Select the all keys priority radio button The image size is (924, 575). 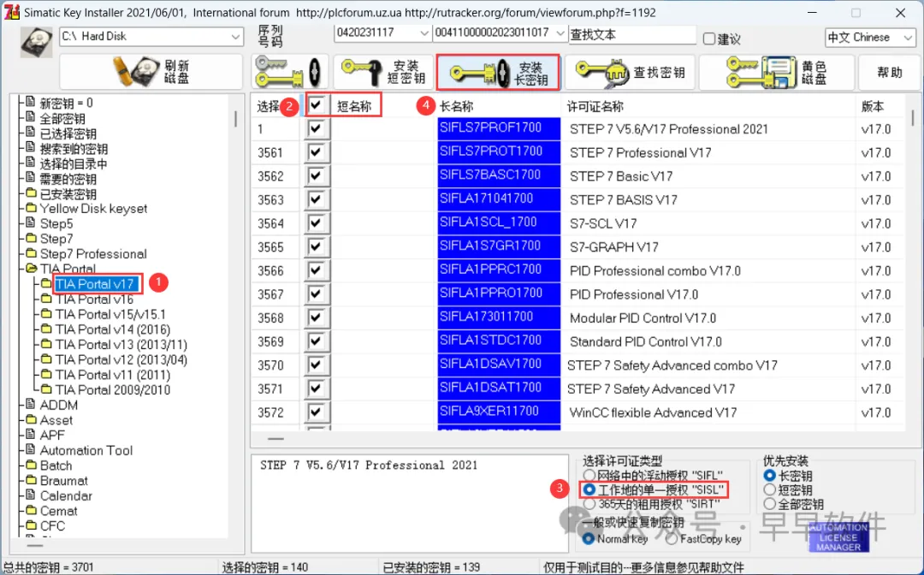click(x=769, y=504)
